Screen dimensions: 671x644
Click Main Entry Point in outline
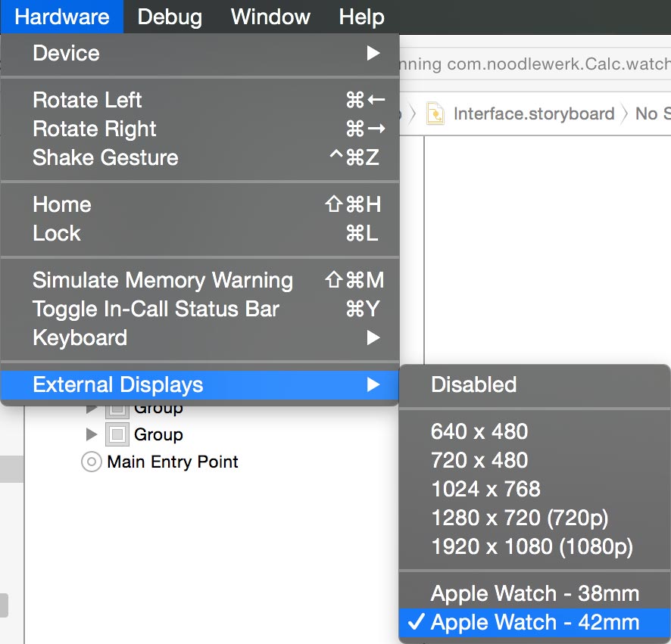coord(173,462)
